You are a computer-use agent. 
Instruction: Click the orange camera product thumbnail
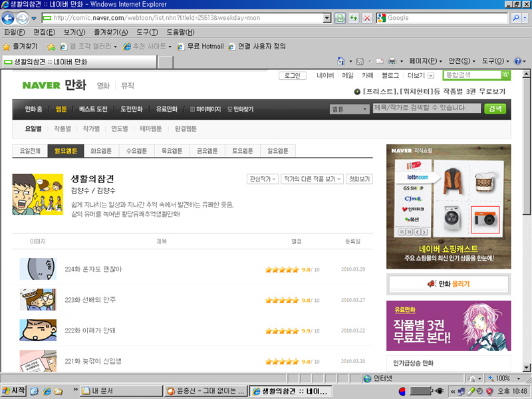(x=485, y=219)
